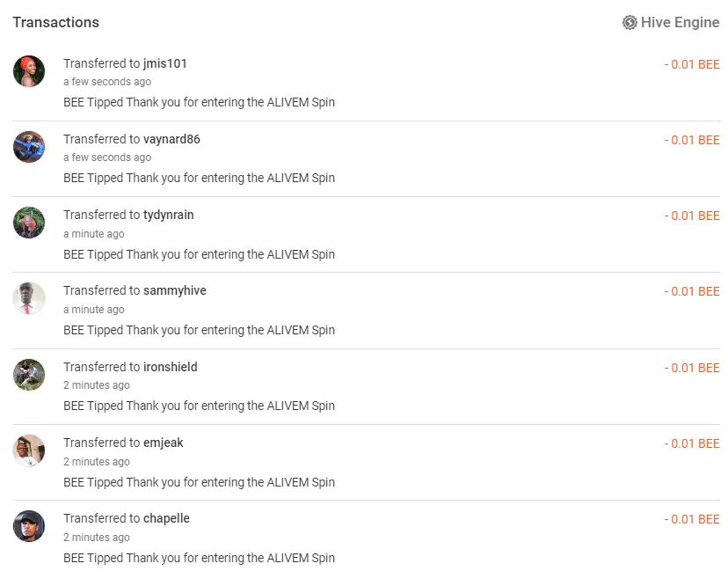Select the memo text on chapelle's transfer
The image size is (728, 571).
click(x=199, y=558)
